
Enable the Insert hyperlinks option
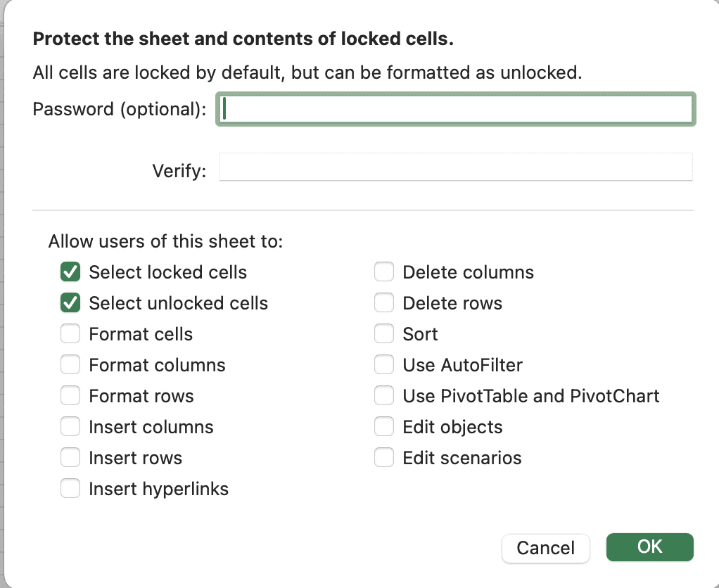tap(70, 488)
